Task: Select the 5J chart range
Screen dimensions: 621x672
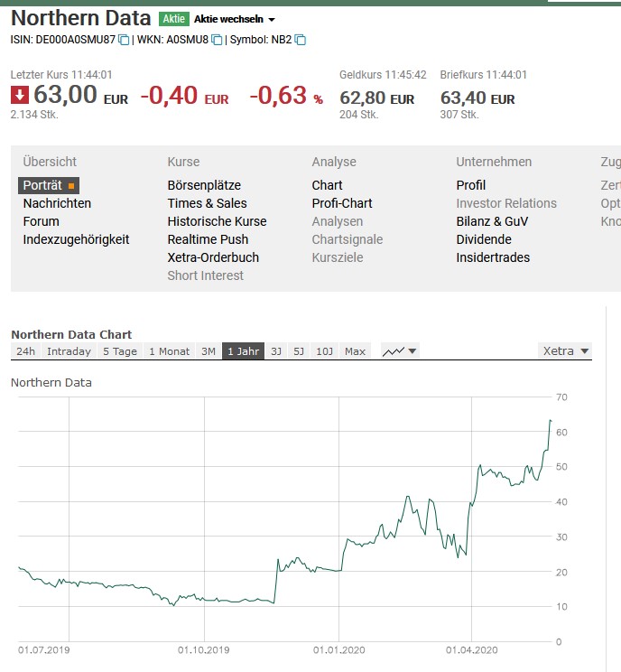Action: point(299,351)
